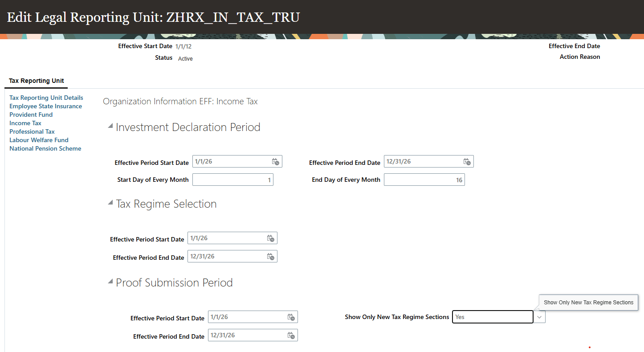Collapse the Tax Regime Selection section
Screen dimensions: 644x352
pos(110,203)
